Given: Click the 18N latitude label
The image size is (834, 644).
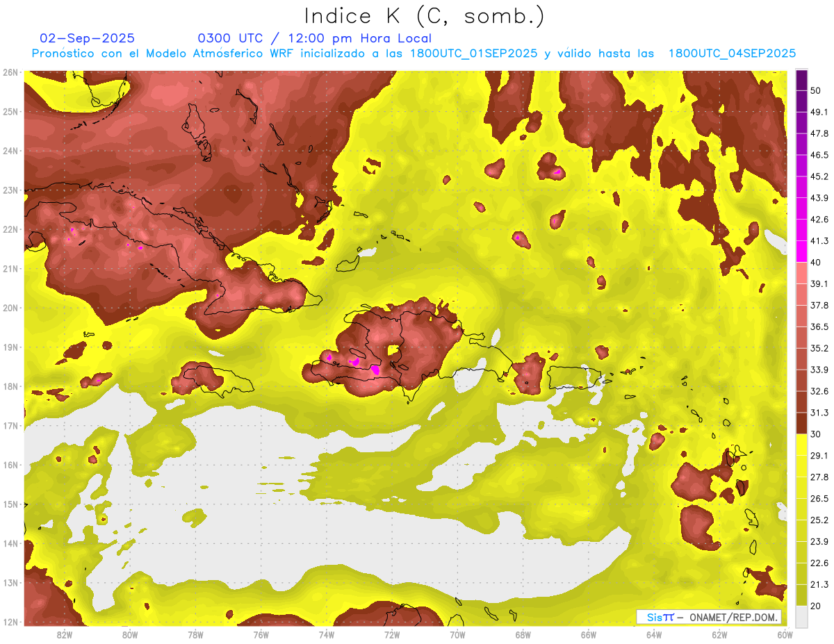Looking at the screenshot, I should point(10,386).
